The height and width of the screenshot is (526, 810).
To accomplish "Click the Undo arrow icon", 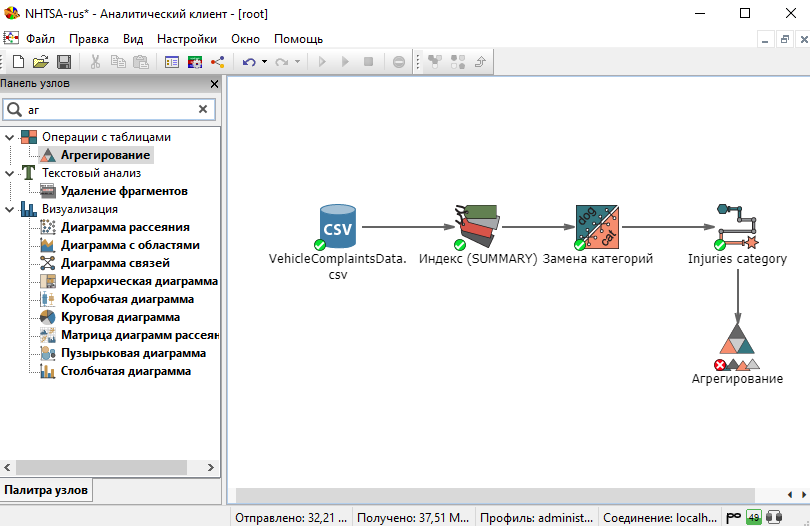I will pos(248,62).
